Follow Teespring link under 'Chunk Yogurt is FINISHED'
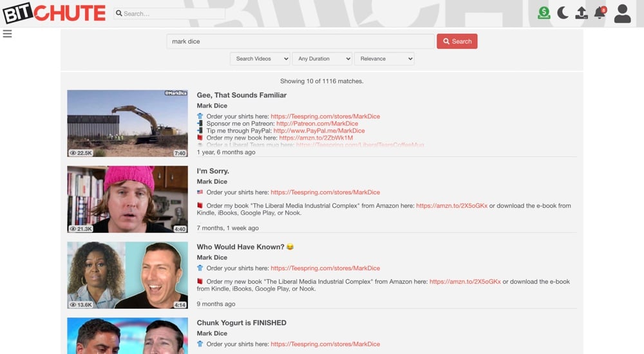Viewport: 644px width, 354px height. (325, 344)
